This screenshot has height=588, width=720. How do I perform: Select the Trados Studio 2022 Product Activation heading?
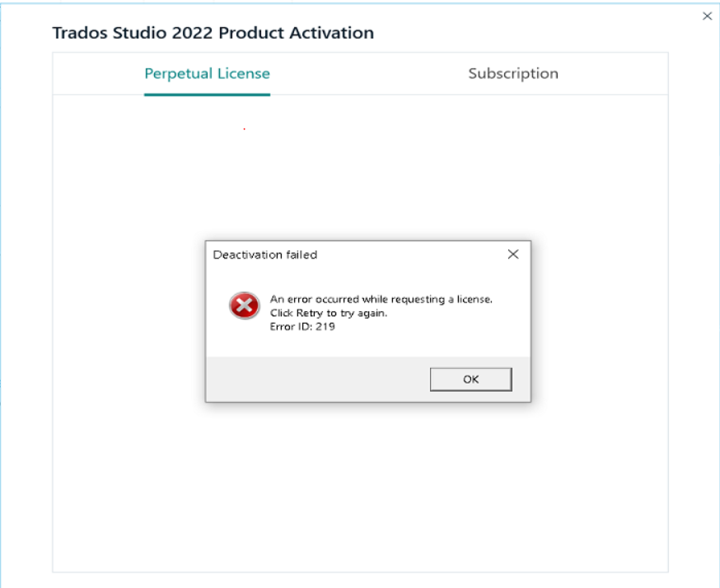pos(213,33)
